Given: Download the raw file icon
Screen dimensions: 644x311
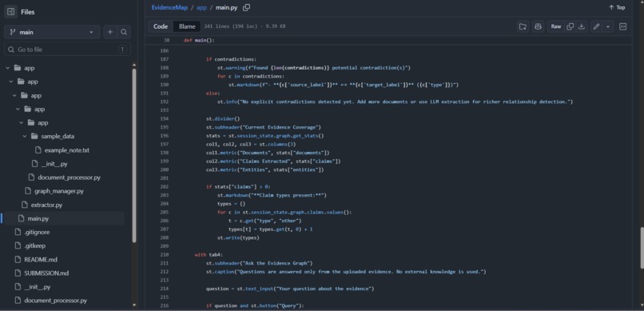Looking at the screenshot, I should [581, 26].
